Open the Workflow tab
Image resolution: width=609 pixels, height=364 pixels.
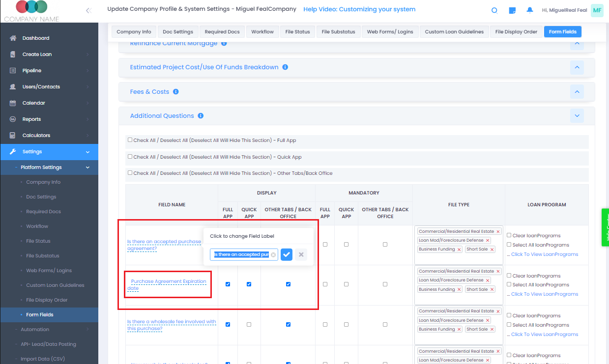tap(262, 32)
